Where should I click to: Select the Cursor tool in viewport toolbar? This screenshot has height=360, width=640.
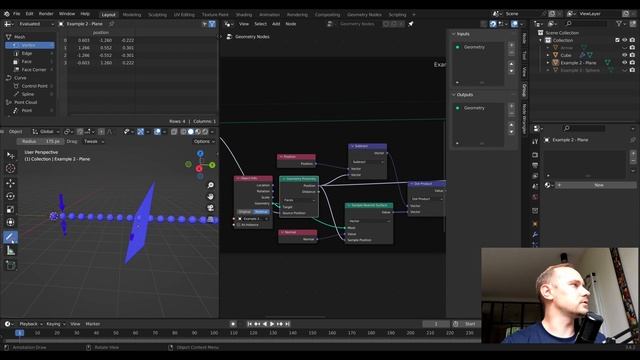tap(11, 169)
